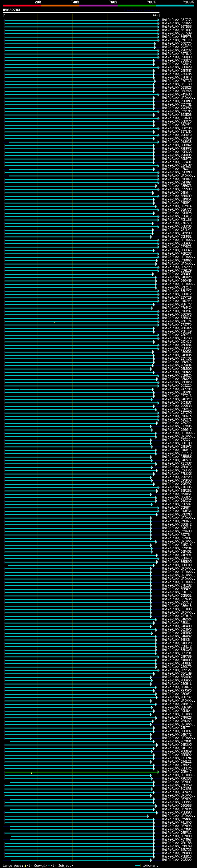The image size is (197, 868).
Task: Select hit label UniRef100_O96647
Action: click(176, 430)
